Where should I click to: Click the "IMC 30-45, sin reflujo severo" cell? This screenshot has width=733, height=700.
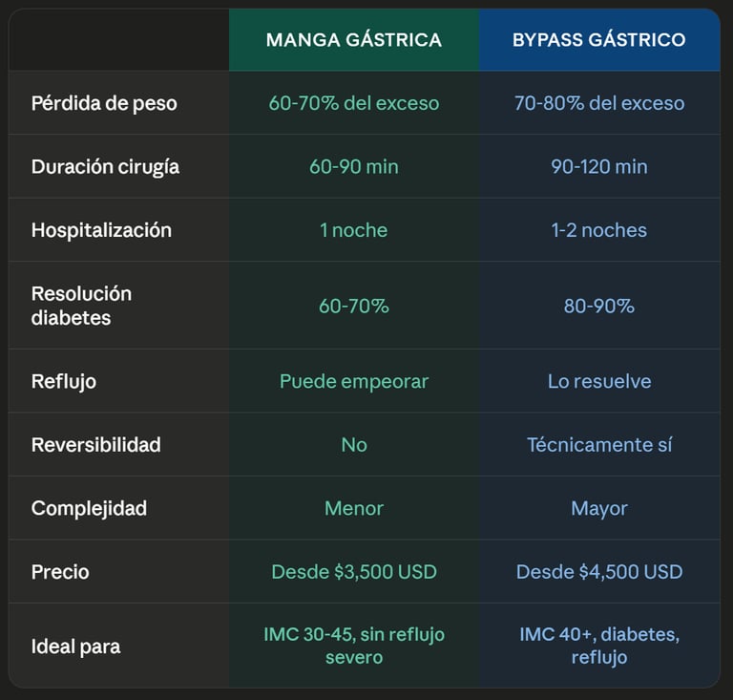(354, 646)
